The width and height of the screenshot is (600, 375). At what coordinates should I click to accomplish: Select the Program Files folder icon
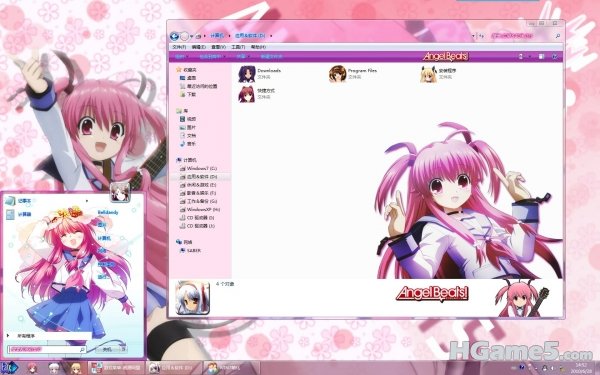(x=338, y=74)
